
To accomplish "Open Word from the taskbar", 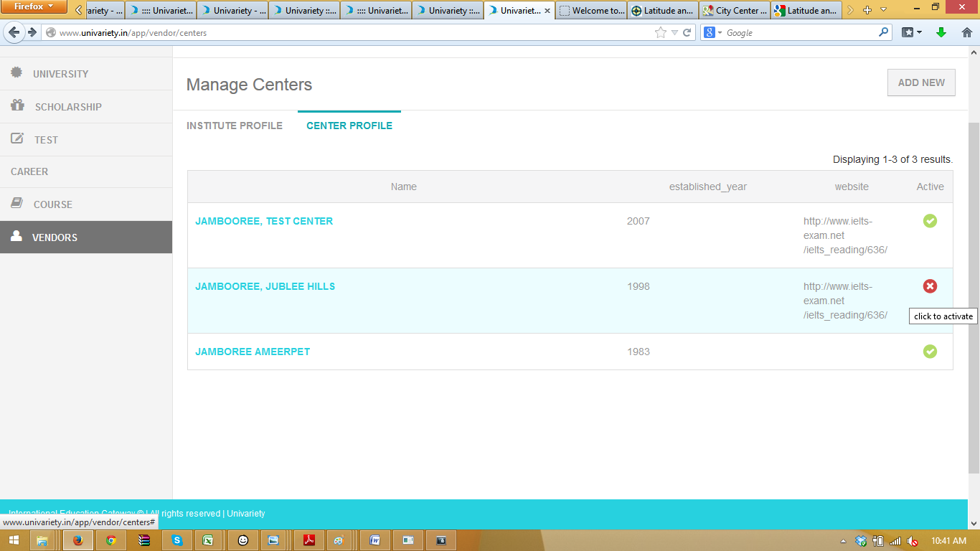I will point(375,540).
